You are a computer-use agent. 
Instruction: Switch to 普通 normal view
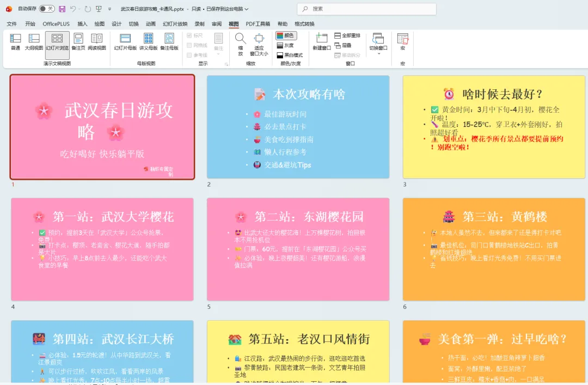click(15, 41)
